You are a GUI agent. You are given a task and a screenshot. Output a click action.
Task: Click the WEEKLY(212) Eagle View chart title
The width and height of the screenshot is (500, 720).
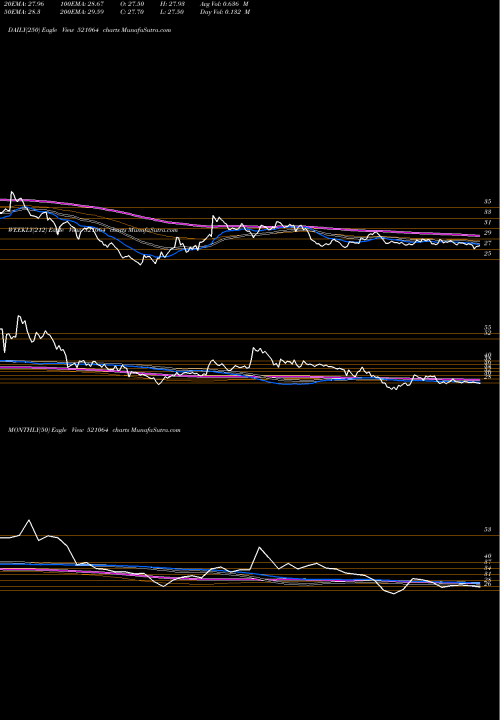click(x=92, y=230)
